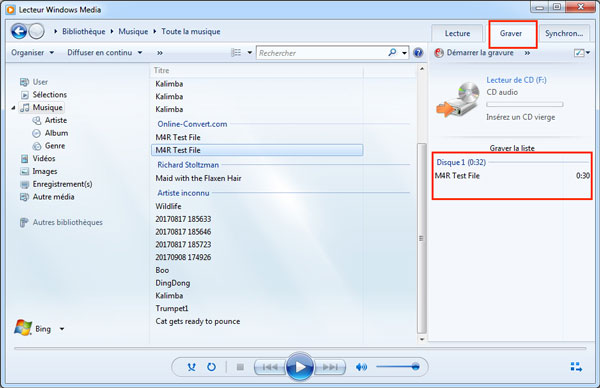Toggle repeat playback mode
The image size is (600, 388).
211,367
